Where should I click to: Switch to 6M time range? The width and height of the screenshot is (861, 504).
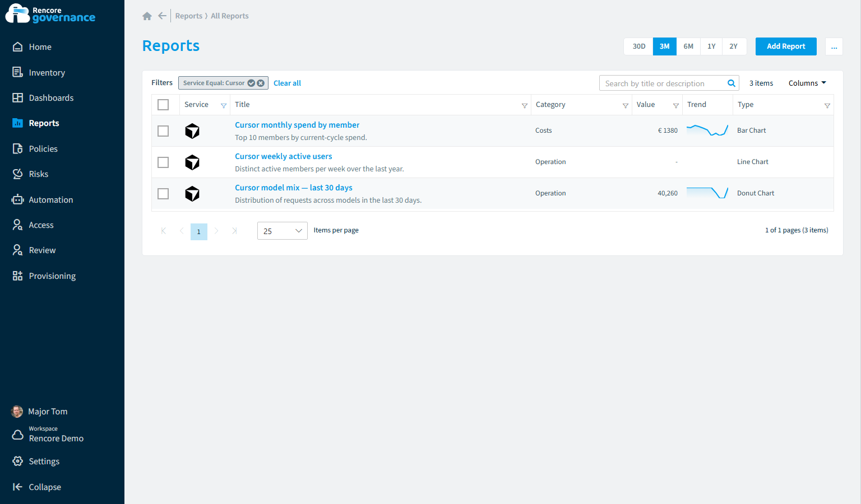click(x=688, y=46)
